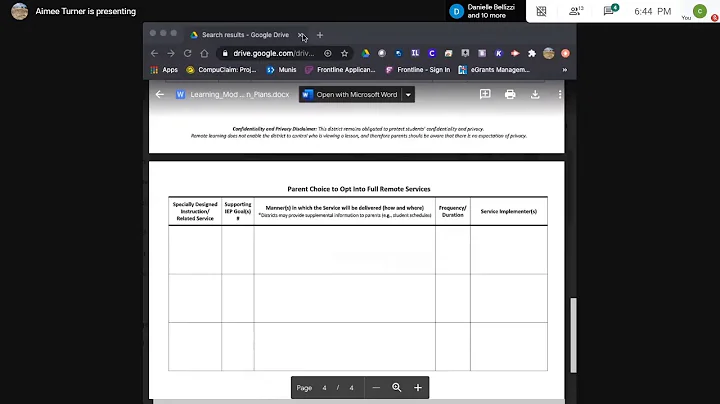Click the Service Implementer(s) column header

point(509,211)
